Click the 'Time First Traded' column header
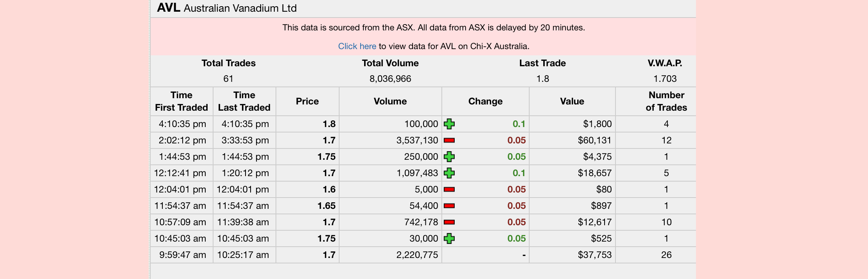 click(181, 101)
